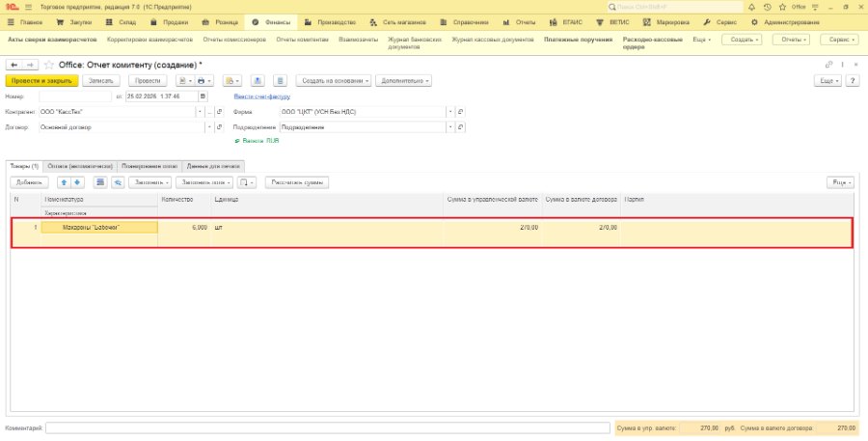Image resolution: width=868 pixels, height=441 pixels.
Task: Select the Товары (1) tab
Action: pos(24,166)
